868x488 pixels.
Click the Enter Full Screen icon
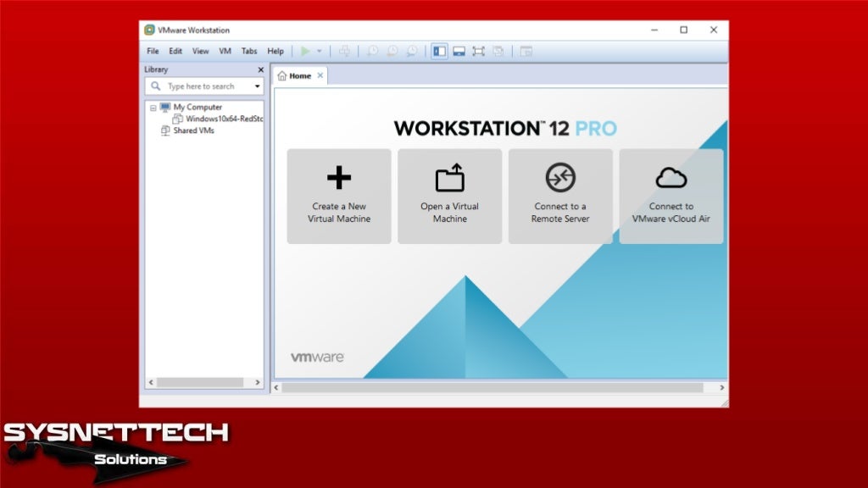[x=478, y=51]
